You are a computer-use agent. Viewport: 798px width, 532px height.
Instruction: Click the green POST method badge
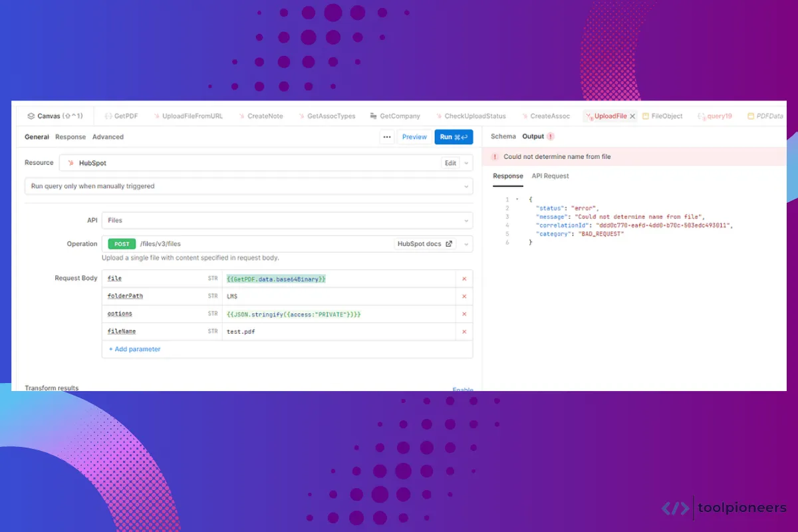click(122, 244)
